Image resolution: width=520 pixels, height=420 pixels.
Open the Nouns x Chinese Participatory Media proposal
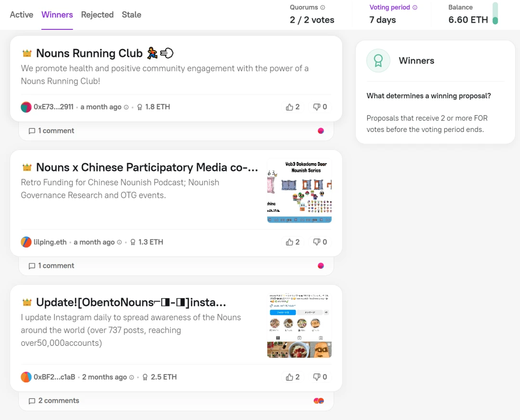click(147, 168)
